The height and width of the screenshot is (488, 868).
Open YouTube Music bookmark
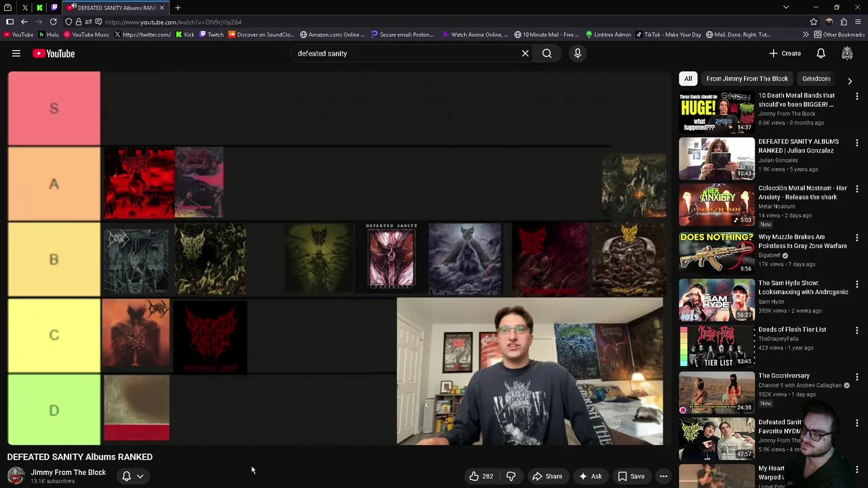86,35
